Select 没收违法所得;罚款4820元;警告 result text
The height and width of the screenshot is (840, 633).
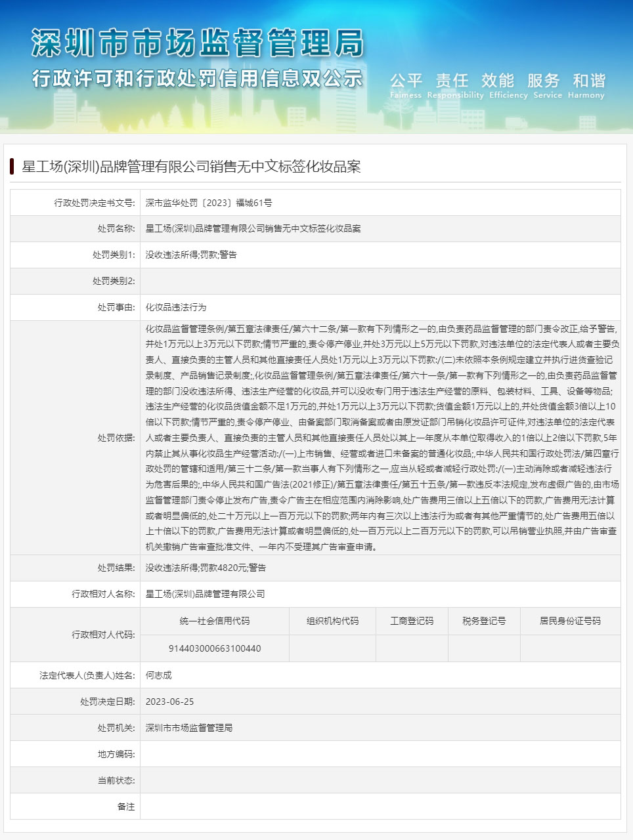206,568
